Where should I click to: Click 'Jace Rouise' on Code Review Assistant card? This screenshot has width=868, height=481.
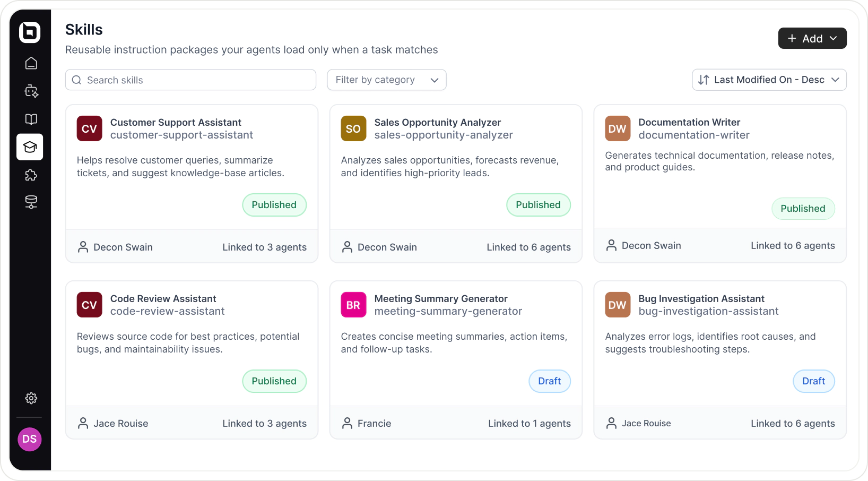(121, 424)
